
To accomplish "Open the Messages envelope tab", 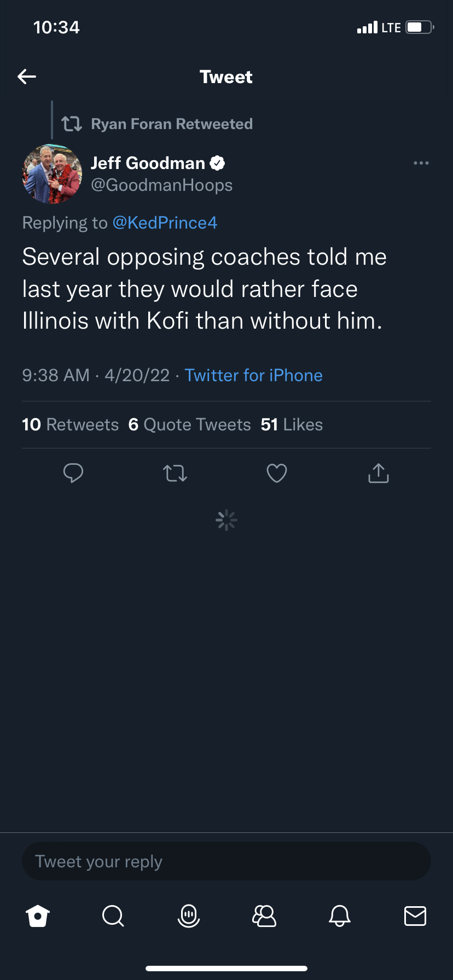I will tap(415, 915).
